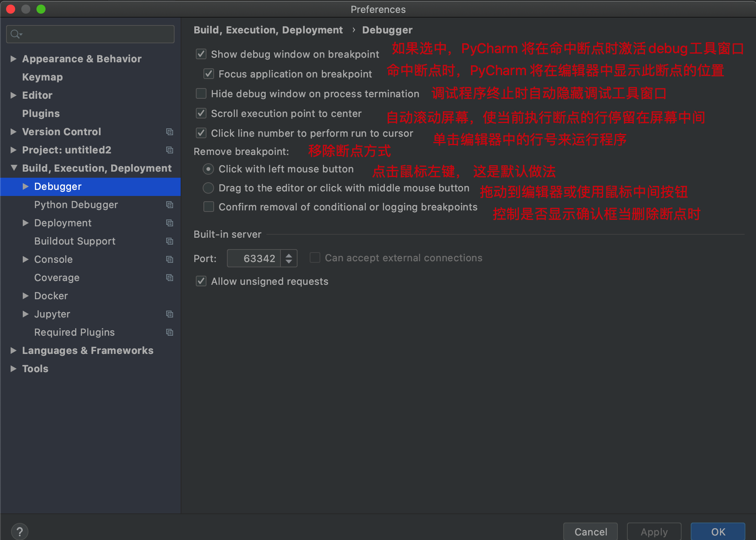The width and height of the screenshot is (756, 540).
Task: Open Coverage settings page
Action: [x=57, y=278]
